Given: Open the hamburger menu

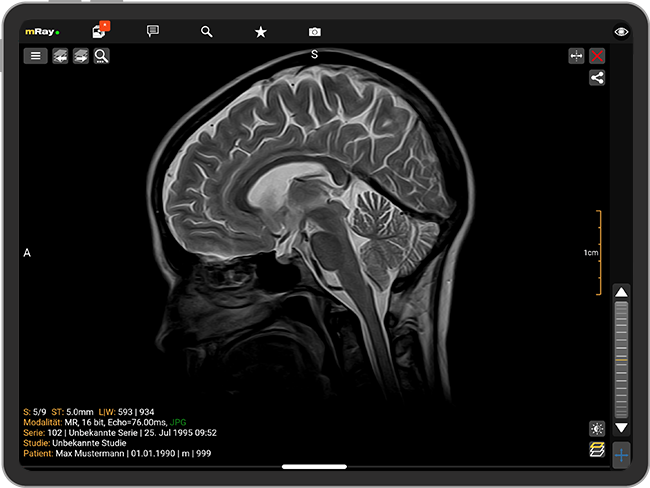Looking at the screenshot, I should (36, 56).
